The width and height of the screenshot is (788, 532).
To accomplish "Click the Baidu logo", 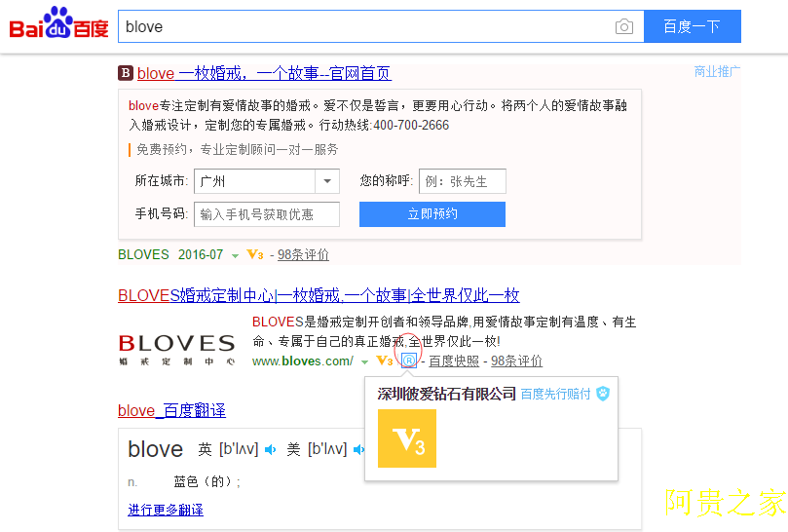I will click(x=58, y=23).
